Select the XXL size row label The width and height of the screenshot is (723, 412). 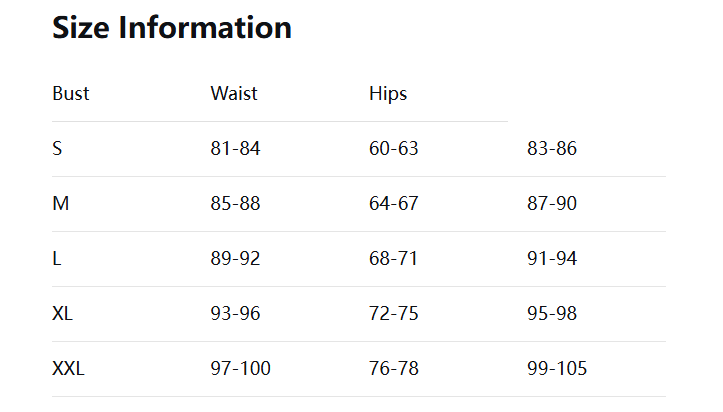tap(69, 369)
